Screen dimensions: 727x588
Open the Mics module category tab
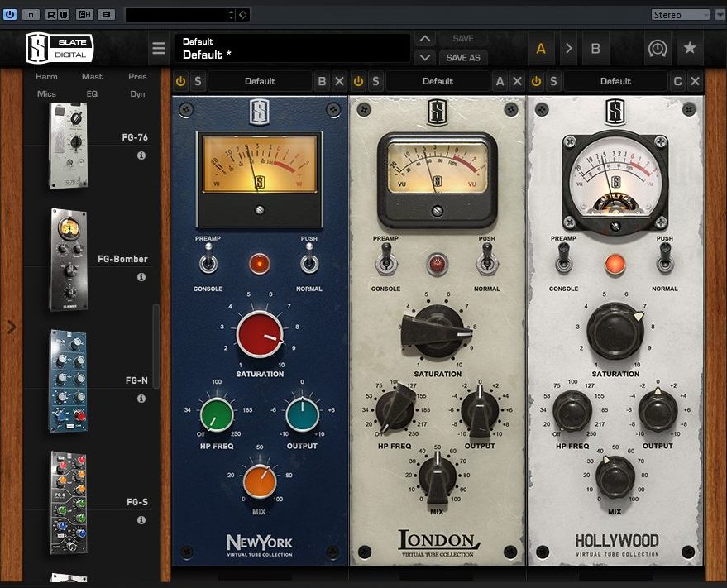tap(46, 93)
